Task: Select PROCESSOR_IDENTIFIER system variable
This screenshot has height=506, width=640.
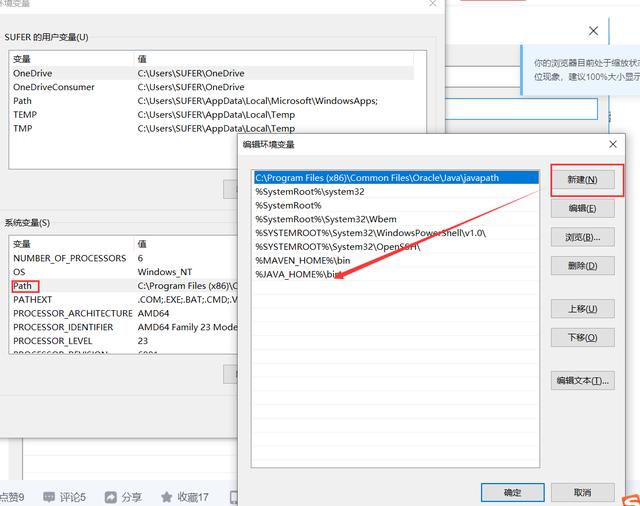Action: [x=124, y=327]
